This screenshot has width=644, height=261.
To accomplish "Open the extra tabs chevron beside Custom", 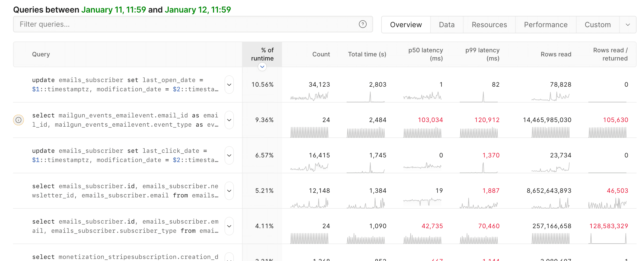I will pos(628,24).
